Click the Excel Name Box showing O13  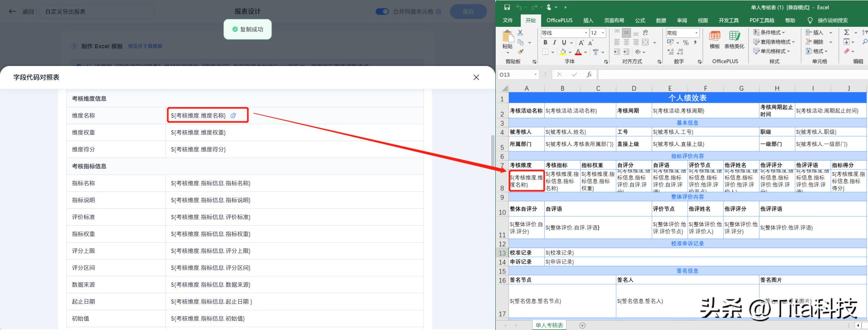(x=518, y=75)
